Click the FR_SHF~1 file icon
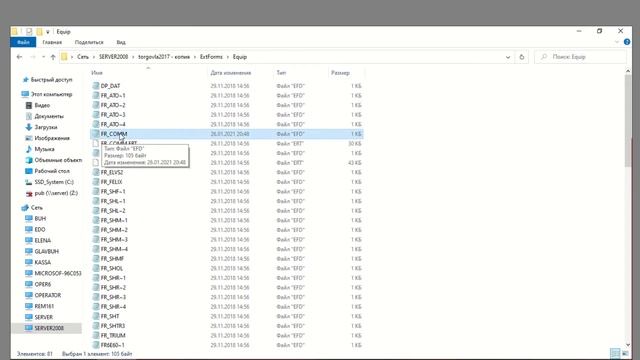The width and height of the screenshot is (640, 360). (96, 191)
